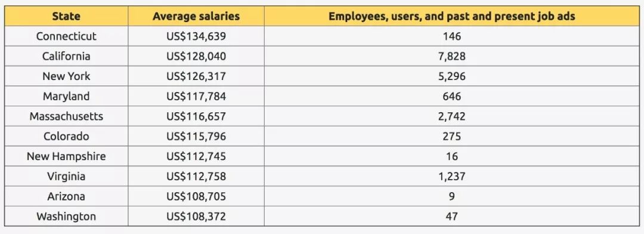Select the employees and job ads header
644x234 pixels.
(x=452, y=17)
